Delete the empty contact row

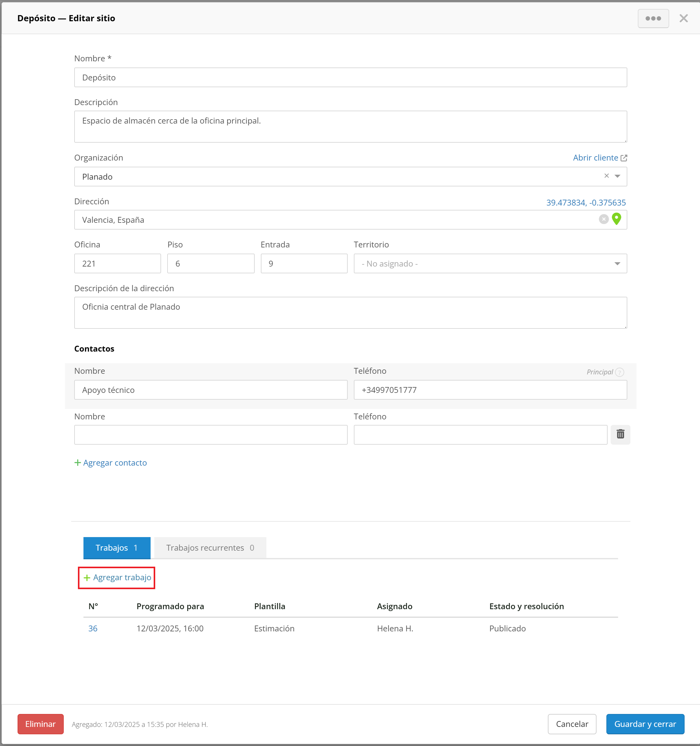tap(620, 434)
